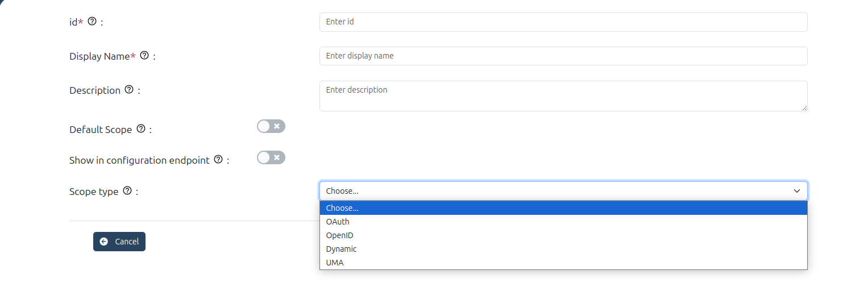The height and width of the screenshot is (295, 868).
Task: Select OAuth from the scope type list
Action: pos(563,222)
